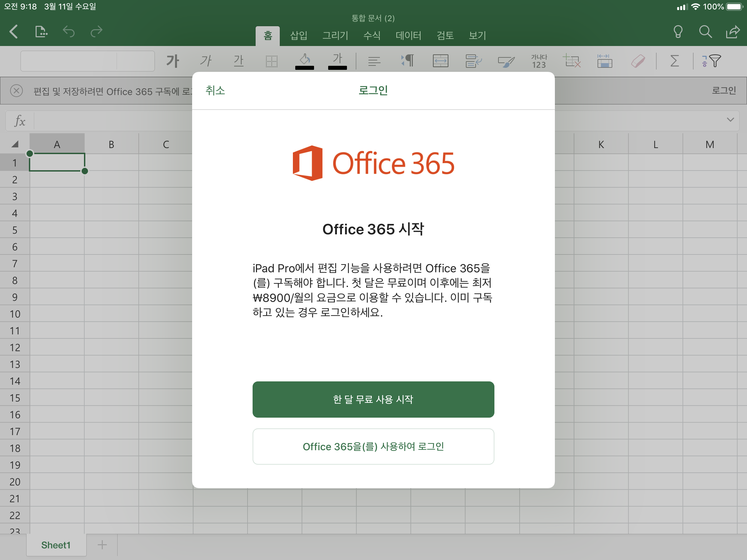Click the AutoSum sigma icon

(674, 61)
